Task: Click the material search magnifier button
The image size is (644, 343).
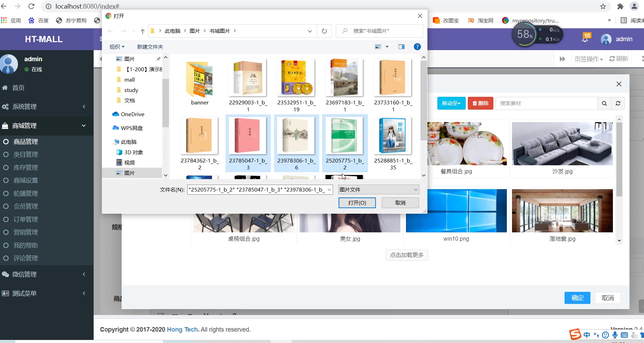Action: click(604, 103)
